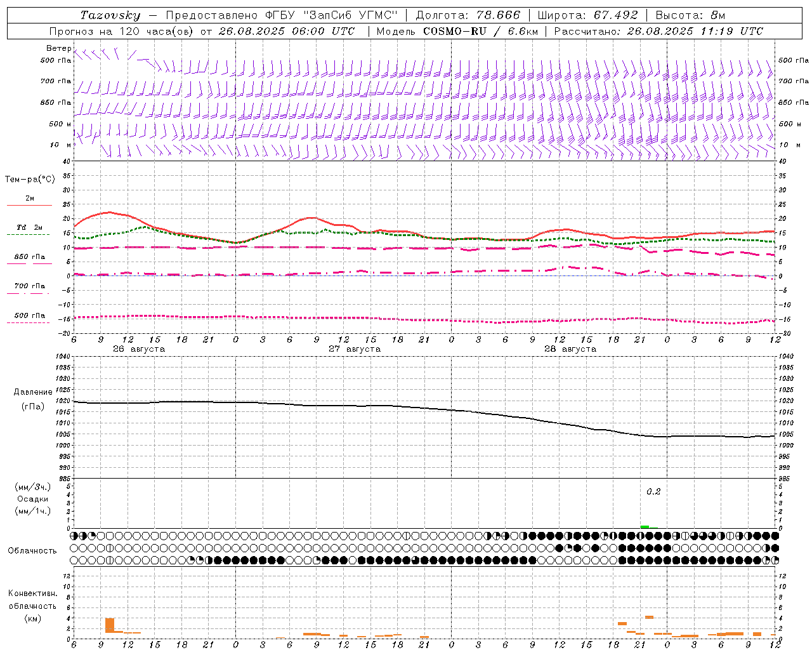Click the "(км)" unit under convective cloudiness
Viewport: 812px width, 650px height.
pyautogui.click(x=32, y=618)
